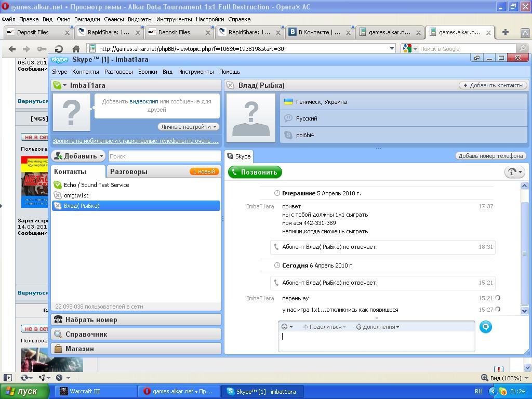Screen dimensions: 532x399
Task: Click Влад profile avatar placeholder
Action: (251, 118)
